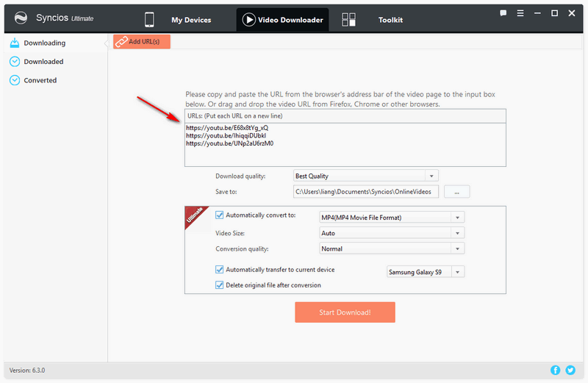This screenshot has height=383, width=588.
Task: Click the 'Conversion quality:' label
Action: tap(242, 248)
